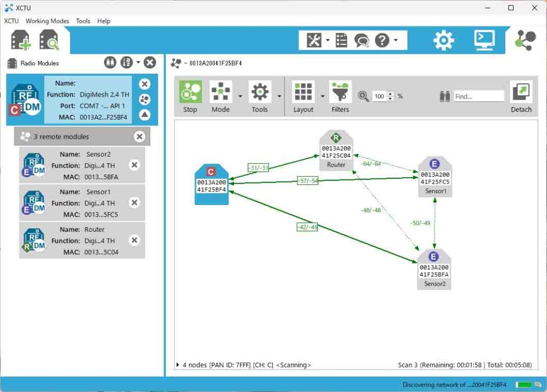Click the -42/-45 link quality label

(307, 227)
